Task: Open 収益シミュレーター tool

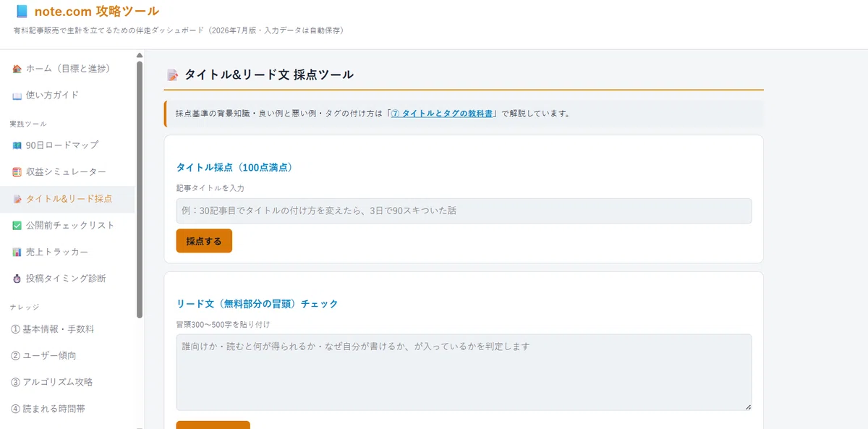Action: coord(67,172)
